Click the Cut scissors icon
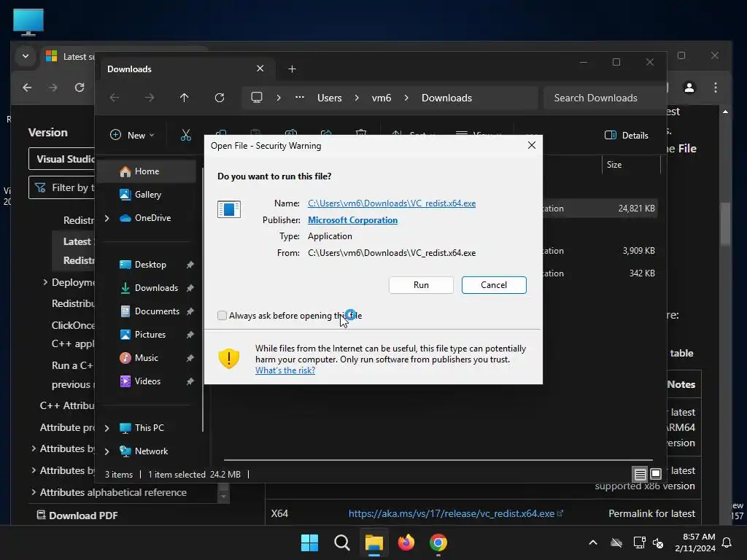Viewport: 747px width, 560px height. click(186, 135)
